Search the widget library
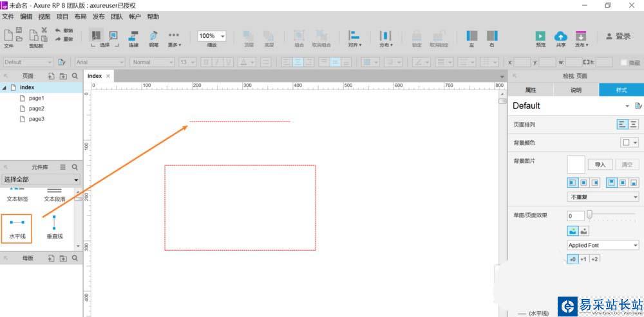Screen dimensions: 644x317 [x=75, y=167]
